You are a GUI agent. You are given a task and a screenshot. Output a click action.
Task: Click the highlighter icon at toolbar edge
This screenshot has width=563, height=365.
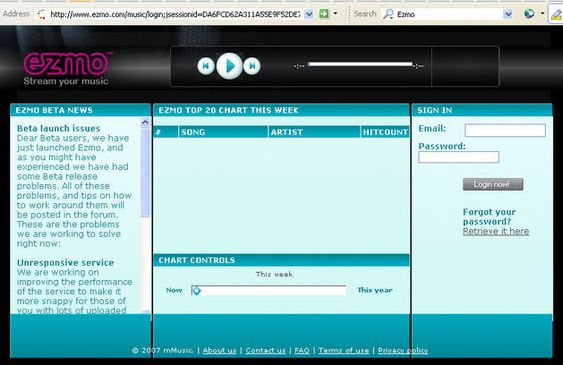[x=556, y=14]
